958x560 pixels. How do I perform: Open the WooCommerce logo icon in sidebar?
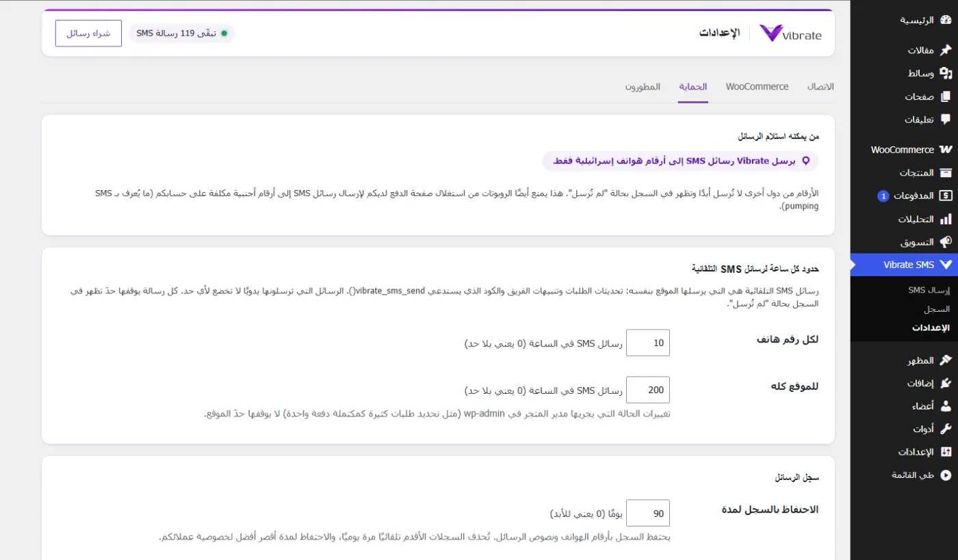point(946,149)
